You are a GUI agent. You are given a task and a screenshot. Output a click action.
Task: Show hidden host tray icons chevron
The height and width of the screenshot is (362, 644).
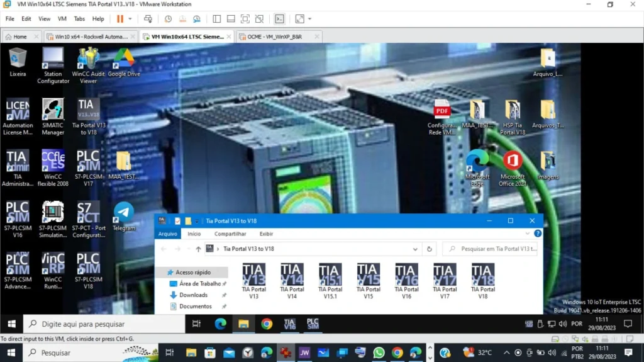pos(506,353)
